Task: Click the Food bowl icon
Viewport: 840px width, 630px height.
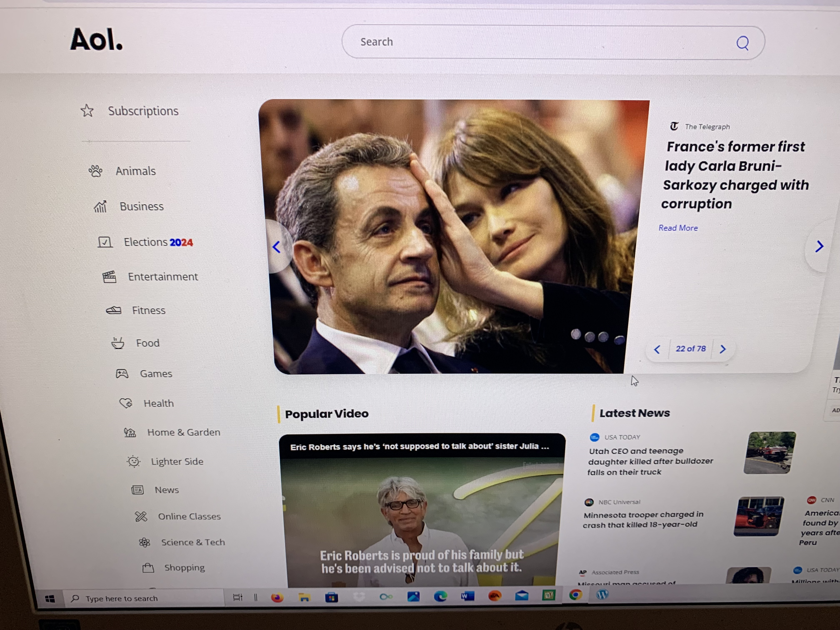Action: pos(118,343)
